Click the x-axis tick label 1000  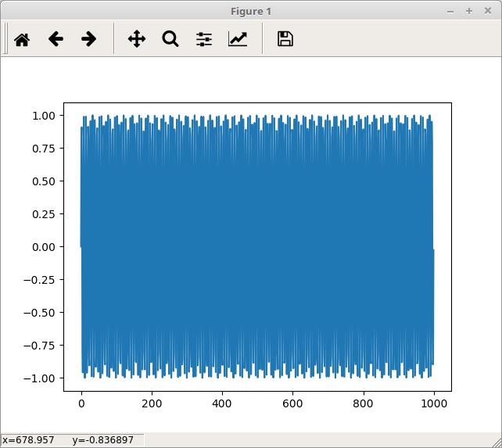(x=433, y=404)
